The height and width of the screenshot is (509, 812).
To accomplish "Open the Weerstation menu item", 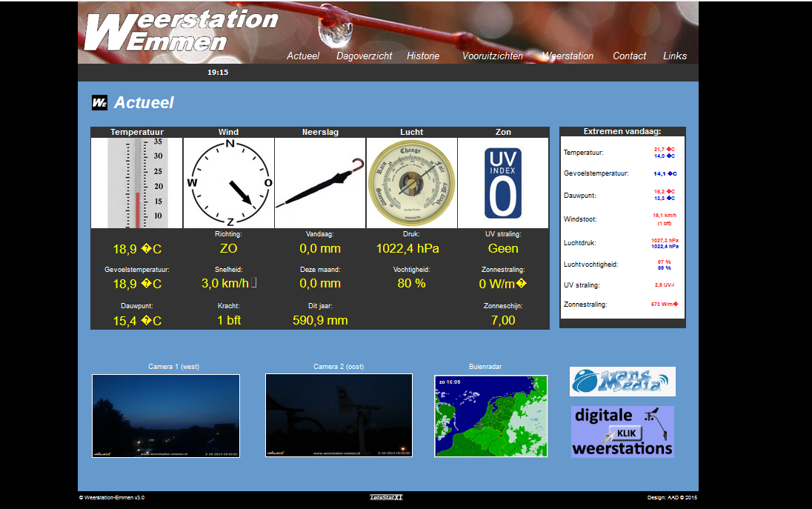I will pos(568,56).
